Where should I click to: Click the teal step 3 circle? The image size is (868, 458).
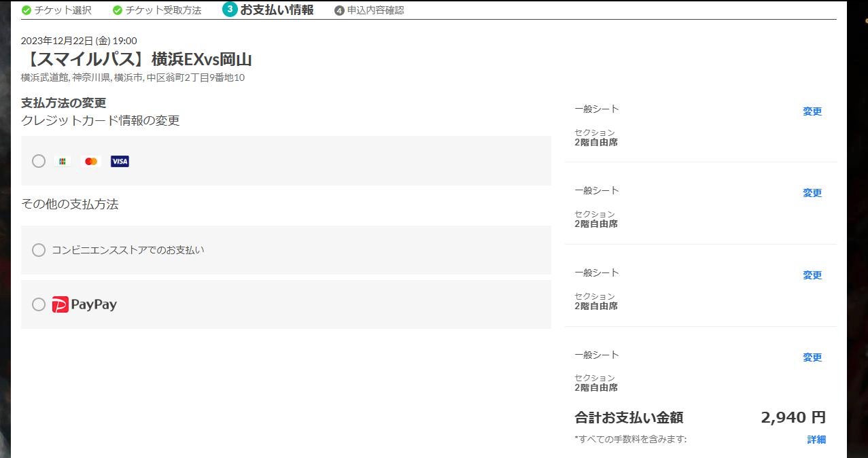(x=230, y=10)
